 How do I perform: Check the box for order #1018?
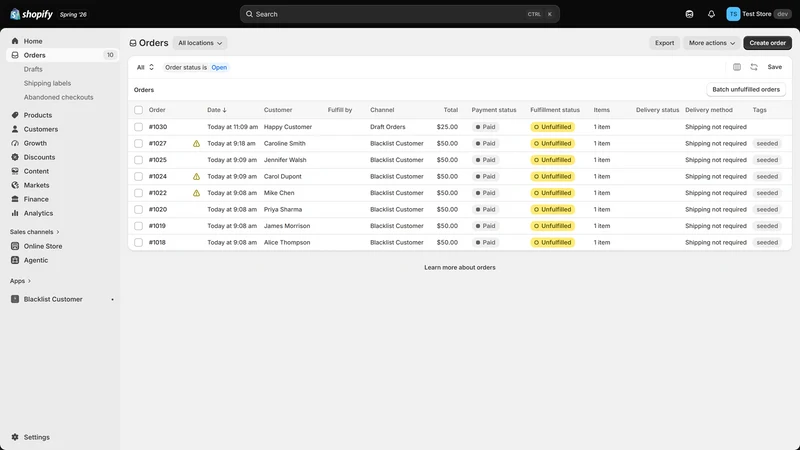tap(138, 243)
